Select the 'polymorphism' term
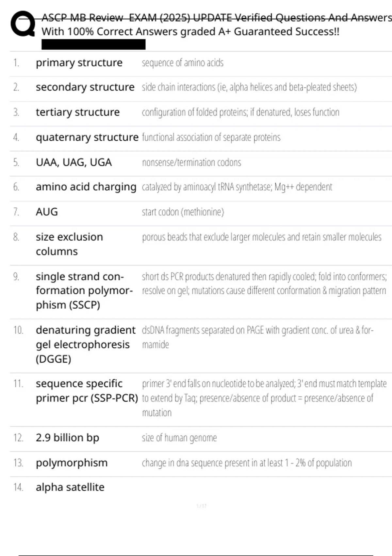 (72, 462)
